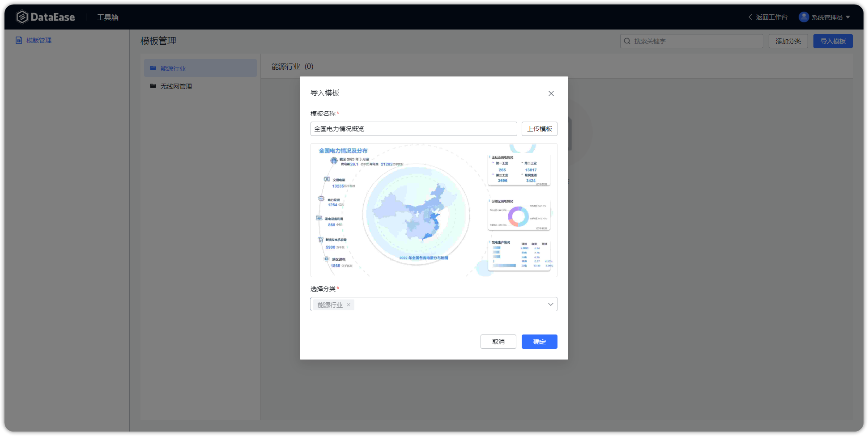Open the 系统管理员 user dropdown
The height and width of the screenshot is (436, 868).
[825, 17]
